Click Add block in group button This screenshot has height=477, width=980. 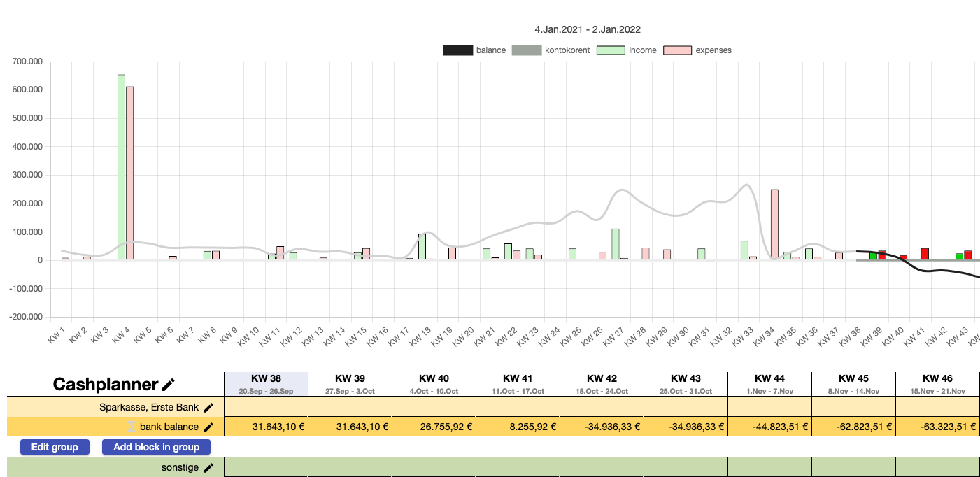coord(156,447)
